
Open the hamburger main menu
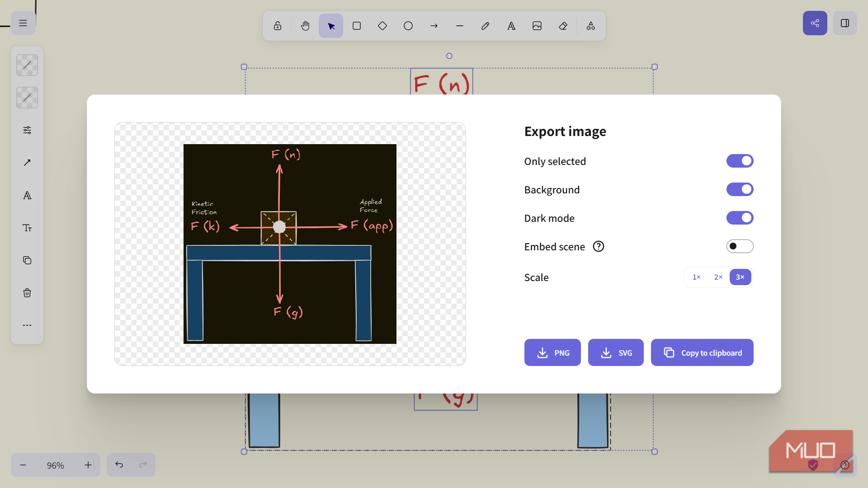tap(23, 23)
